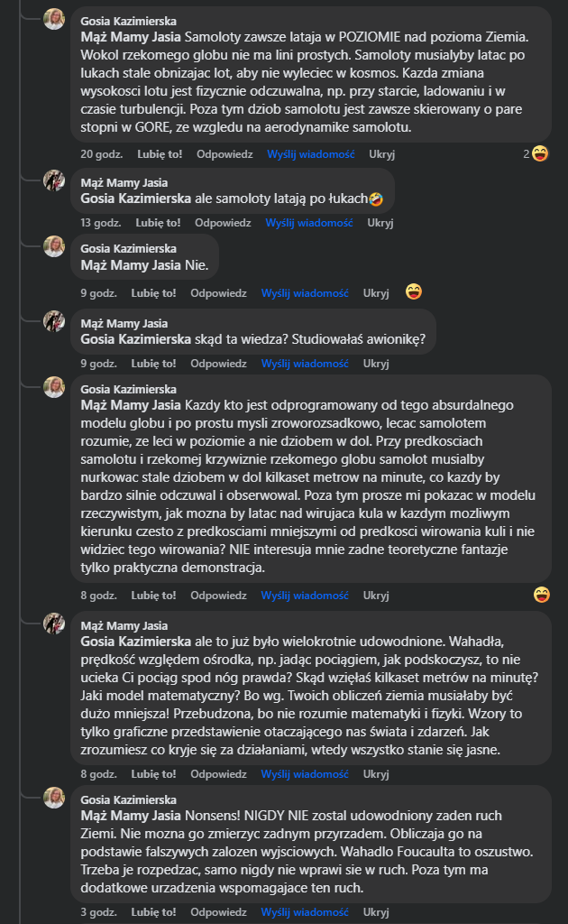Click laughing emoji beside the "Nie." comment
The image size is (568, 924).
click(413, 291)
